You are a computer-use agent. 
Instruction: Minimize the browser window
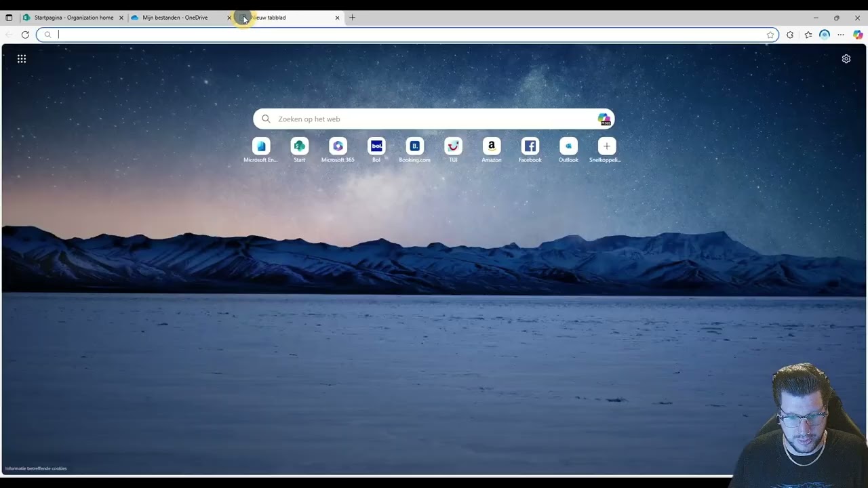(x=816, y=18)
